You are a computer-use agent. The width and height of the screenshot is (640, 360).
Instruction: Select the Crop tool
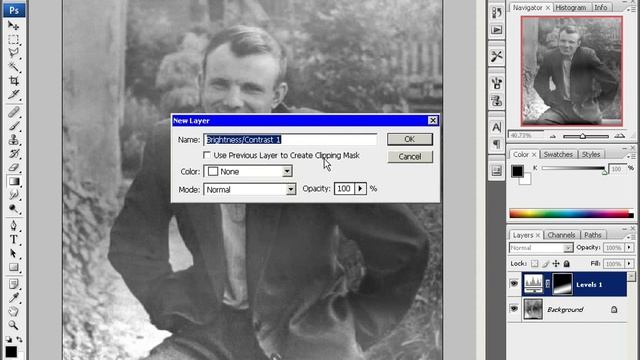click(13, 80)
